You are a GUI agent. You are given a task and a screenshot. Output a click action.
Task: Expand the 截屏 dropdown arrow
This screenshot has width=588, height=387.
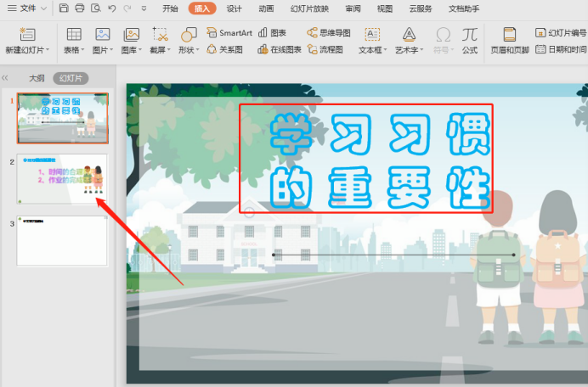pyautogui.click(x=169, y=50)
